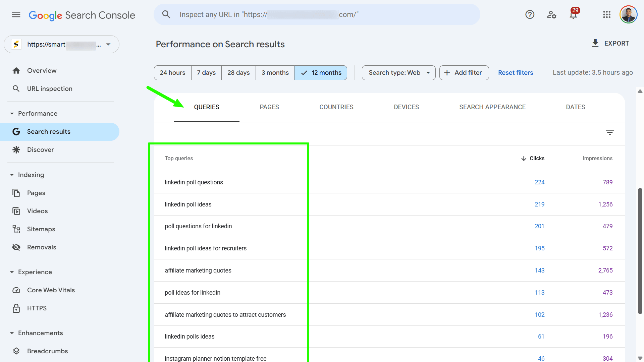Viewport: 644px width, 362px height.
Task: Click the search magnifier icon in URL bar
Action: 166,14
